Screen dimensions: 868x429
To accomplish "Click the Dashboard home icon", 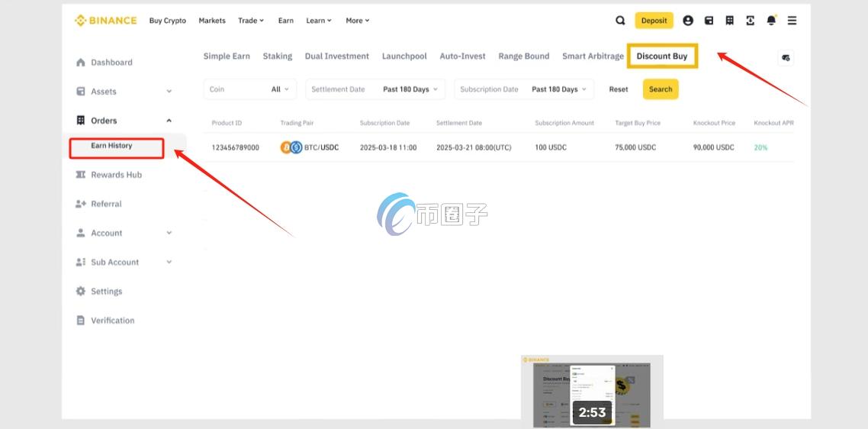I will [x=81, y=62].
